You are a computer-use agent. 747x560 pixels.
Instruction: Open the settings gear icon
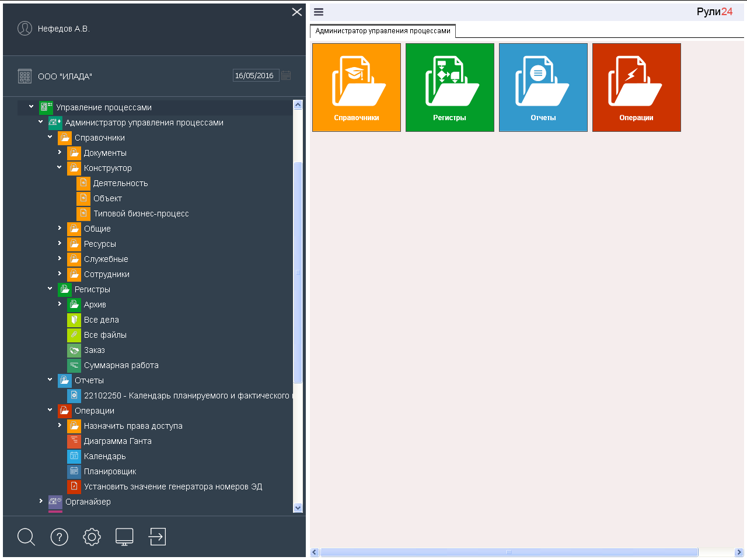point(92,537)
